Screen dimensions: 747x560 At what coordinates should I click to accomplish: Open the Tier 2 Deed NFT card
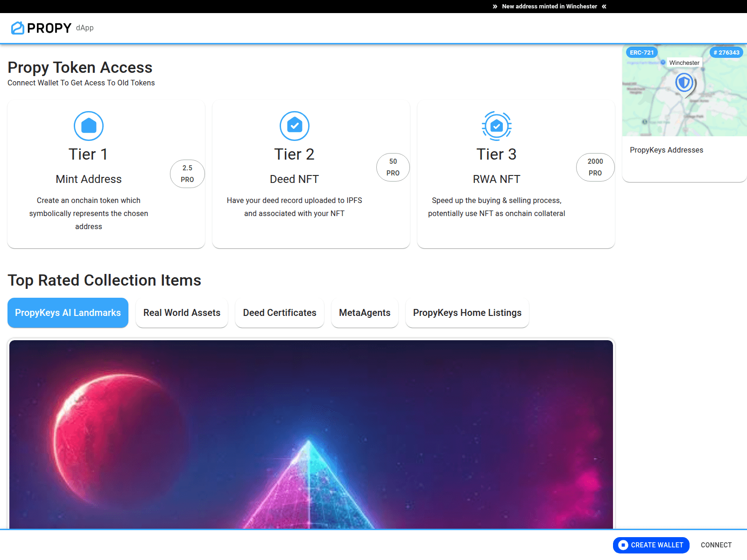311,174
